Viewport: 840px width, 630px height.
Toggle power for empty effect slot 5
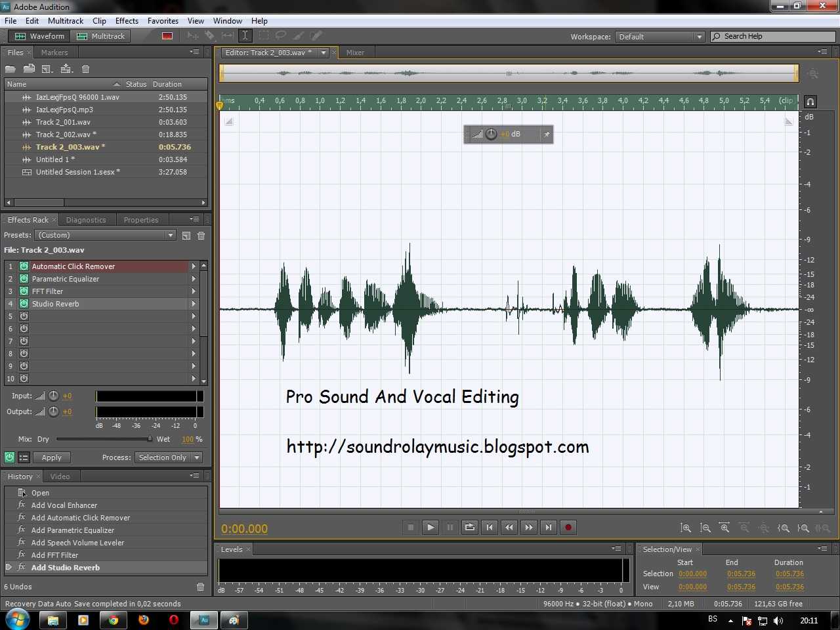24,316
